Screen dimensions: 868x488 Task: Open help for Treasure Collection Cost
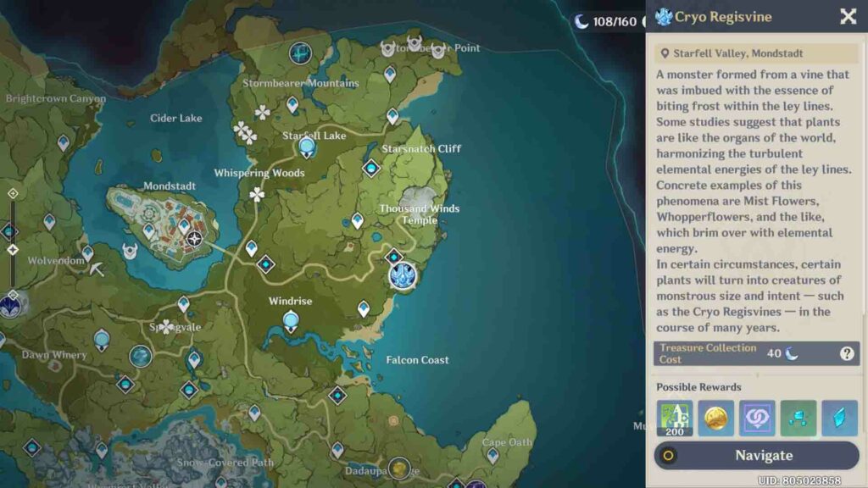tap(846, 354)
